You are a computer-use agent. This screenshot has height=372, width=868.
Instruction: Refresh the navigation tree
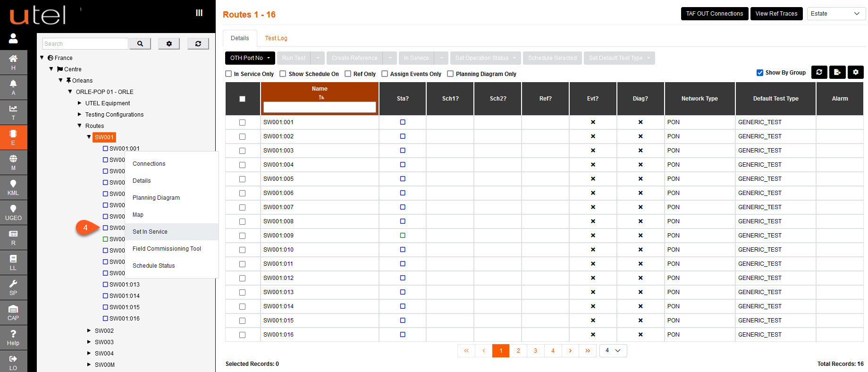point(198,43)
